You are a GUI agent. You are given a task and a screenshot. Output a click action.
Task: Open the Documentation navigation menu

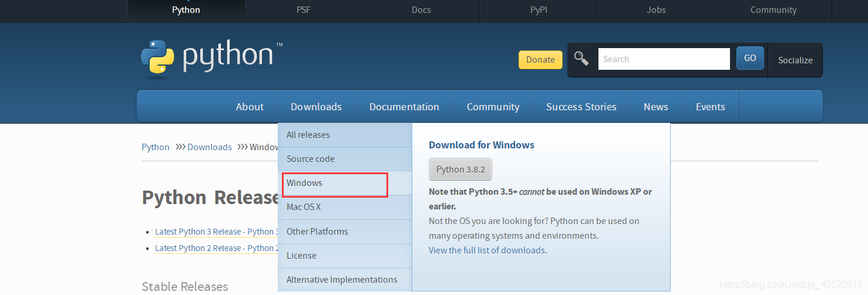(x=404, y=107)
